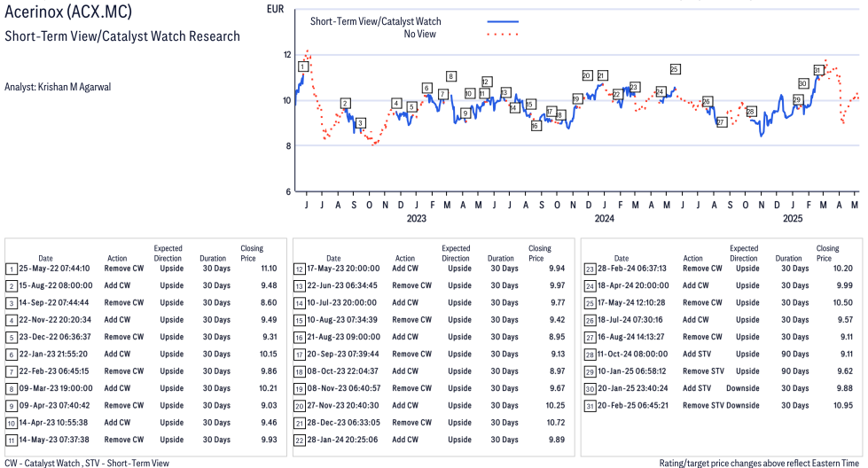Click 'Add STV' in the 11-Oct-24 row

click(696, 354)
